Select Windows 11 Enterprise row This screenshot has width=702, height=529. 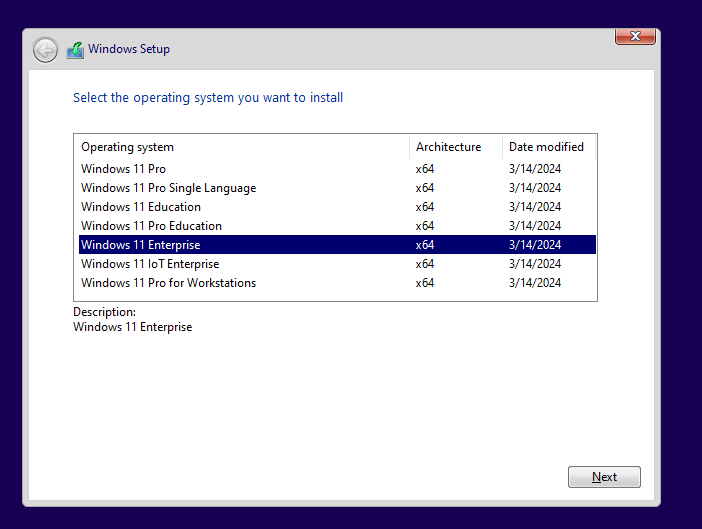(x=337, y=245)
